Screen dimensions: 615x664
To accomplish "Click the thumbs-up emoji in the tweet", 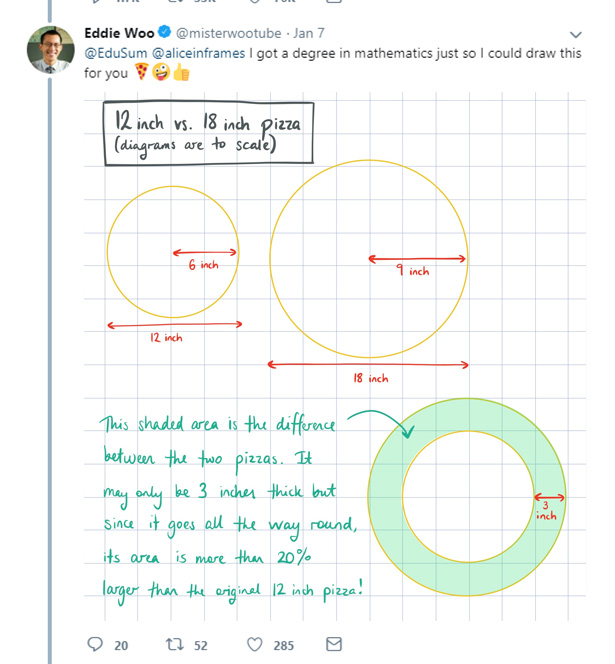I will click(x=181, y=72).
